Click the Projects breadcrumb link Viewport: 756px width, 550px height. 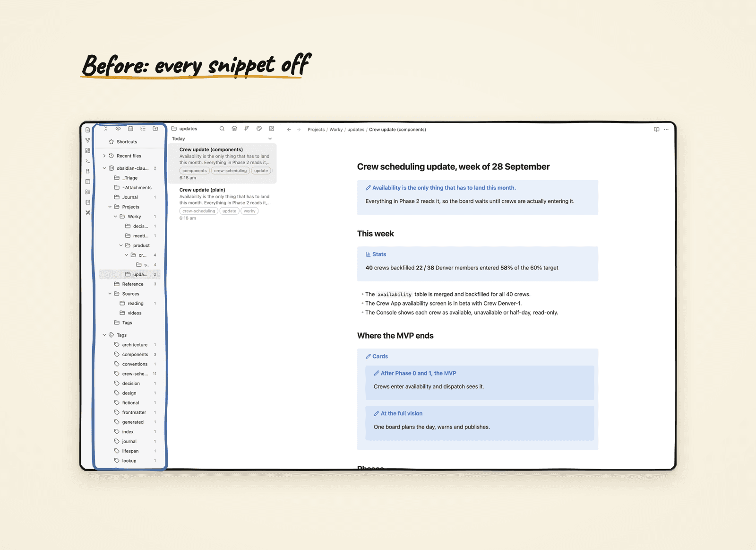(316, 130)
